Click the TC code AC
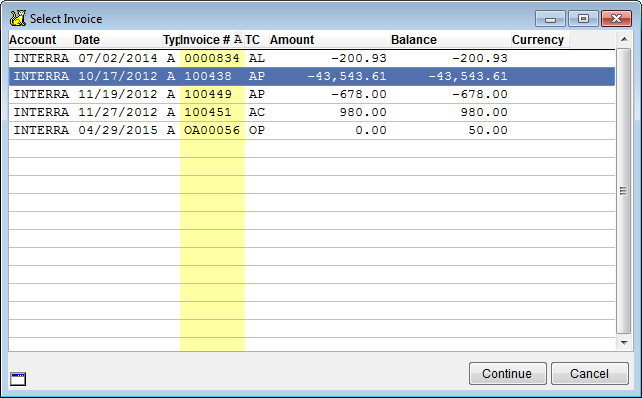This screenshot has height=398, width=642. coord(257,112)
